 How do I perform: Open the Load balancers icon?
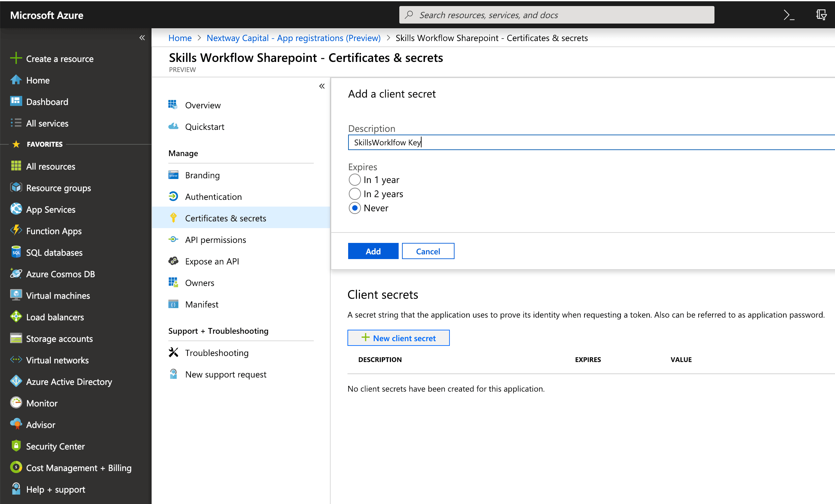(x=16, y=317)
